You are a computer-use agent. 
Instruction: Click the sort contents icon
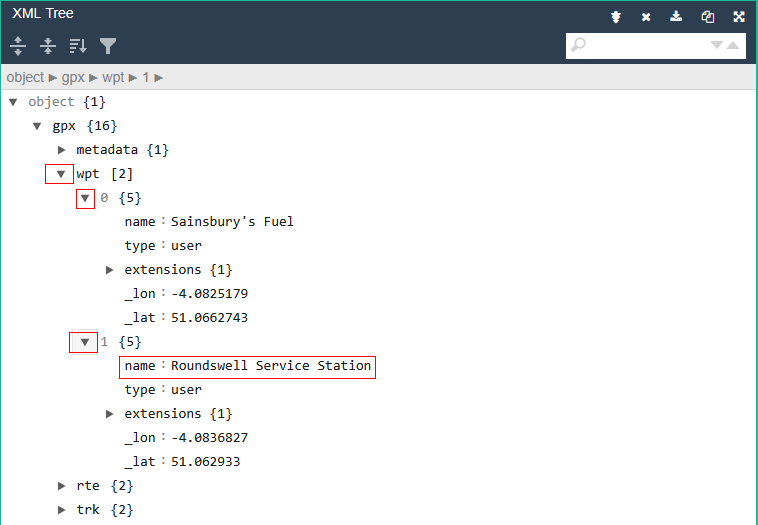[x=78, y=46]
